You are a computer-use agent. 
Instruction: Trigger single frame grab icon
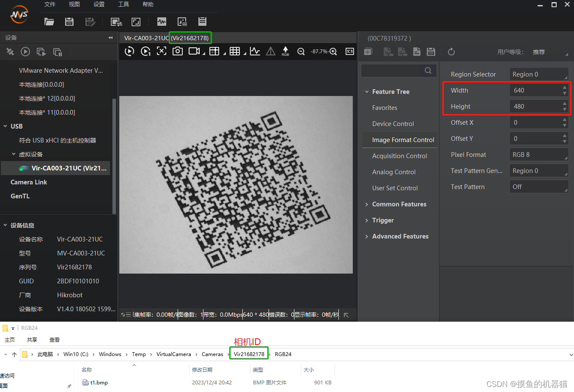tap(146, 51)
